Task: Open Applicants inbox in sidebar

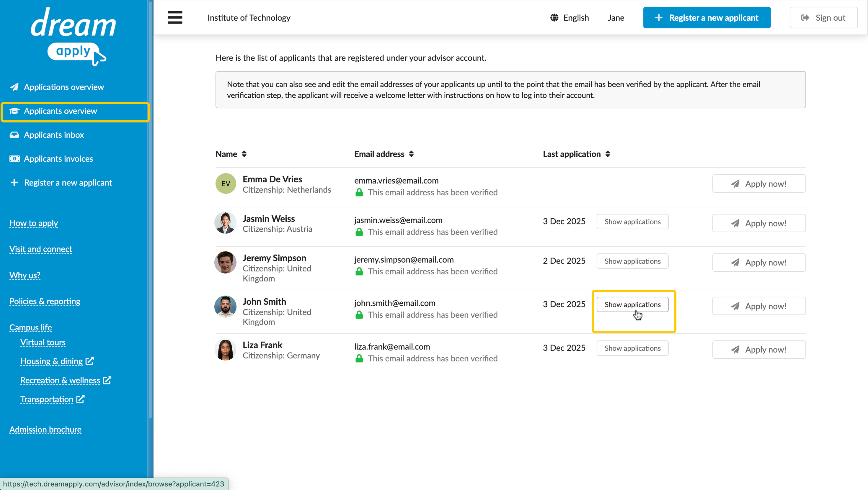Action: coord(53,135)
